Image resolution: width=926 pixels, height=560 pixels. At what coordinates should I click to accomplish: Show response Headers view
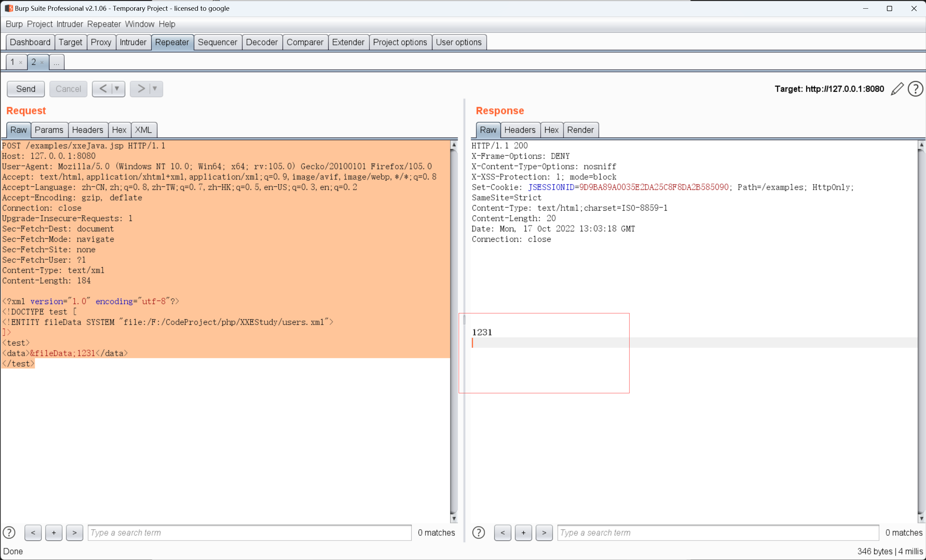point(520,130)
